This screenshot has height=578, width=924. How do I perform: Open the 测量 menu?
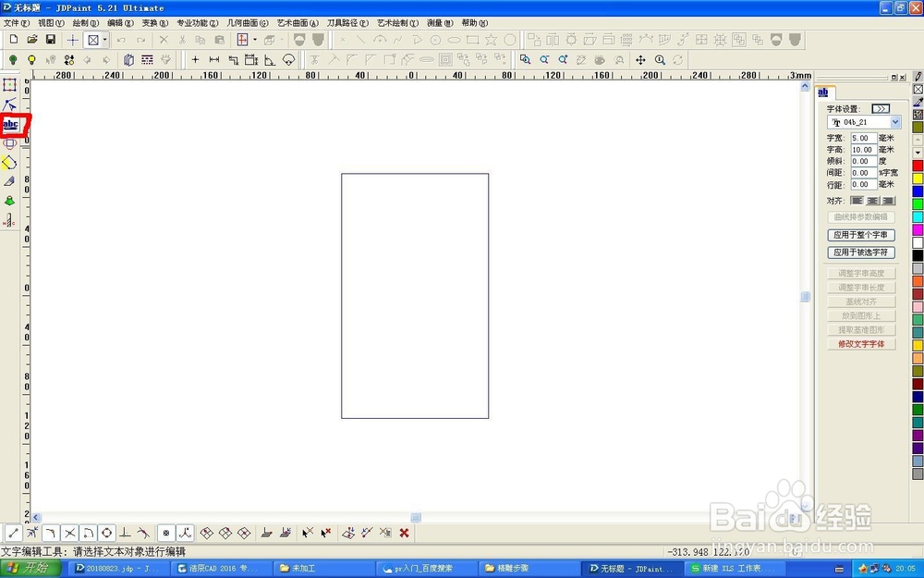[440, 23]
